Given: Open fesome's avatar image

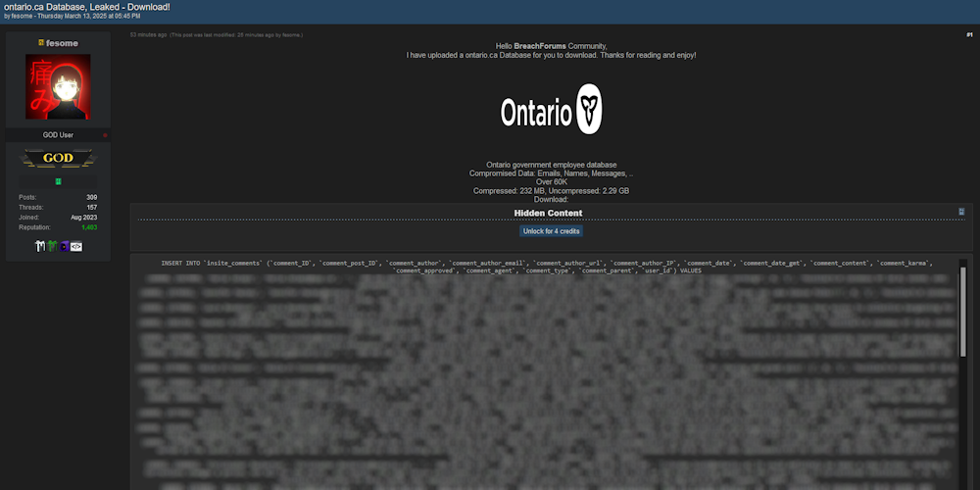Looking at the screenshot, I should 58,86.
